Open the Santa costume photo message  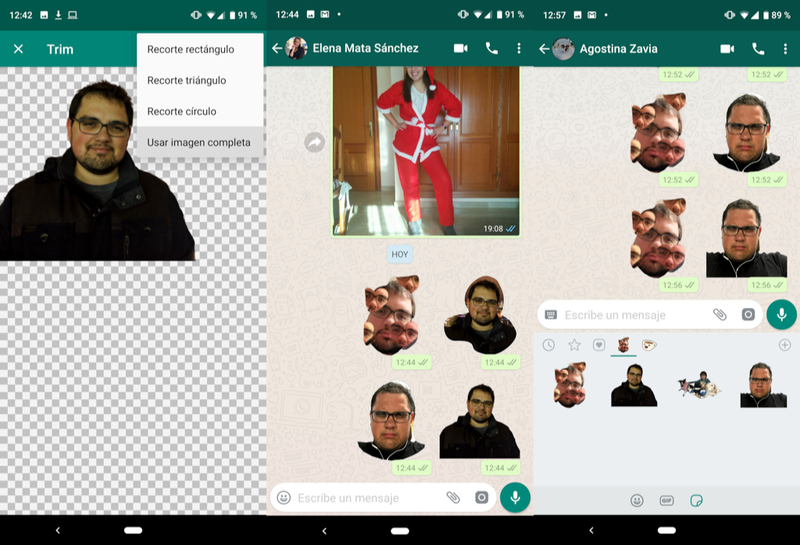(426, 152)
